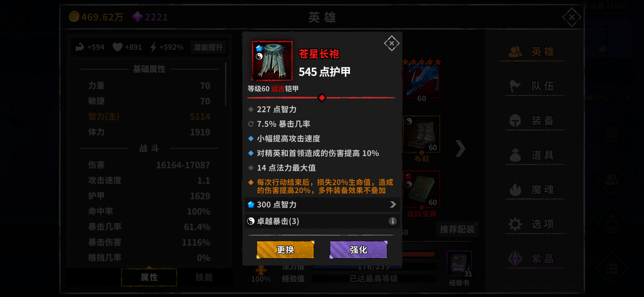Click the 推荐配装 button
The width and height of the screenshot is (644, 297).
tap(457, 229)
